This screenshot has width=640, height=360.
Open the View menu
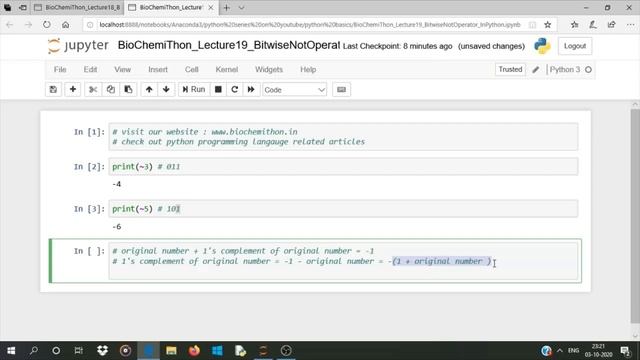point(122,69)
